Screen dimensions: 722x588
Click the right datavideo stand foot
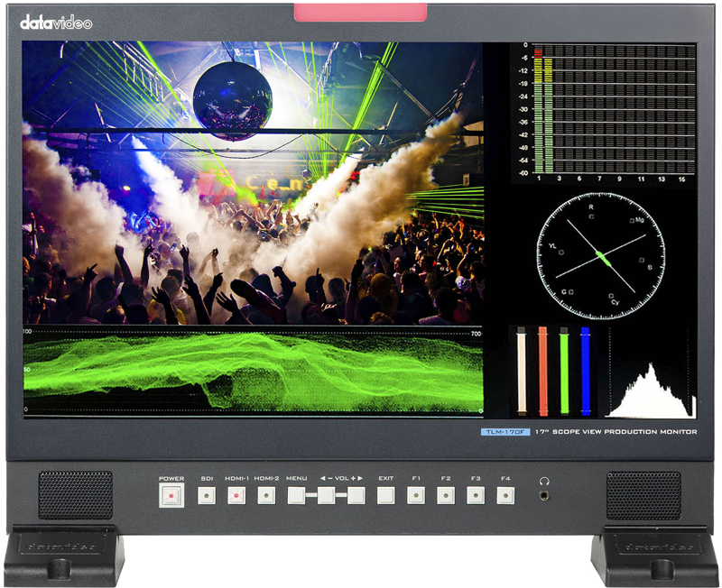[654, 555]
